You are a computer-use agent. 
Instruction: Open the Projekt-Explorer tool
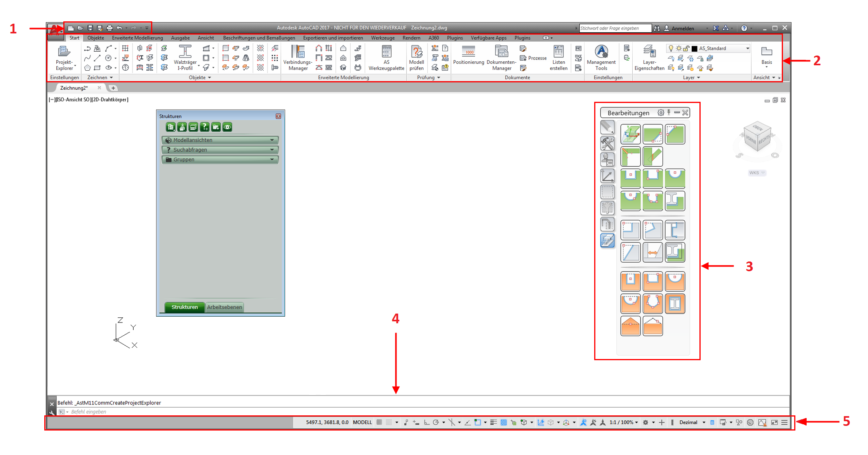pos(64,52)
